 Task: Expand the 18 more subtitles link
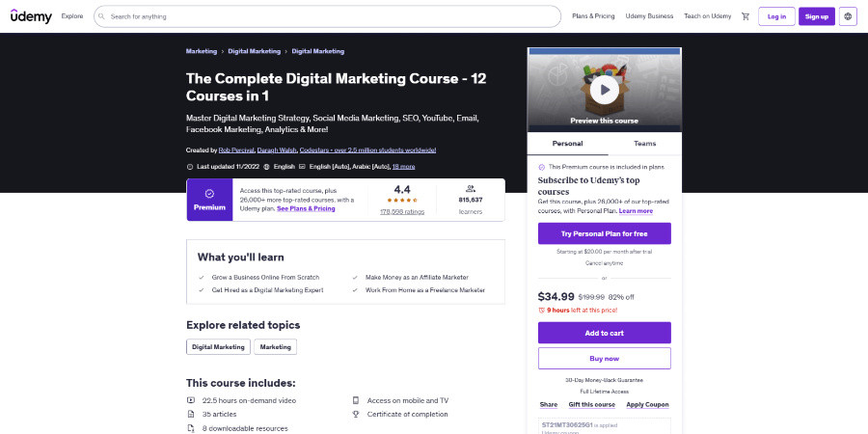click(x=403, y=167)
